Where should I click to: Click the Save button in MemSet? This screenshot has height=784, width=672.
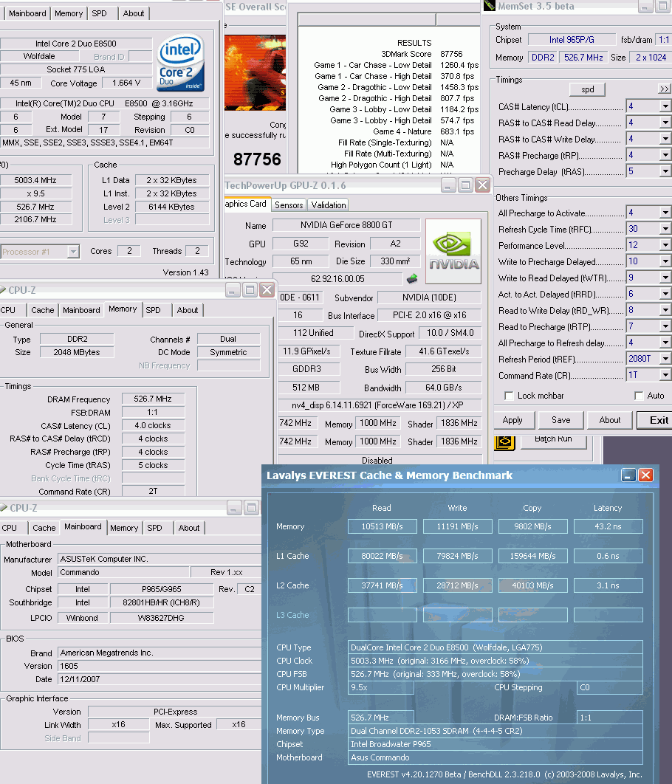tap(561, 421)
